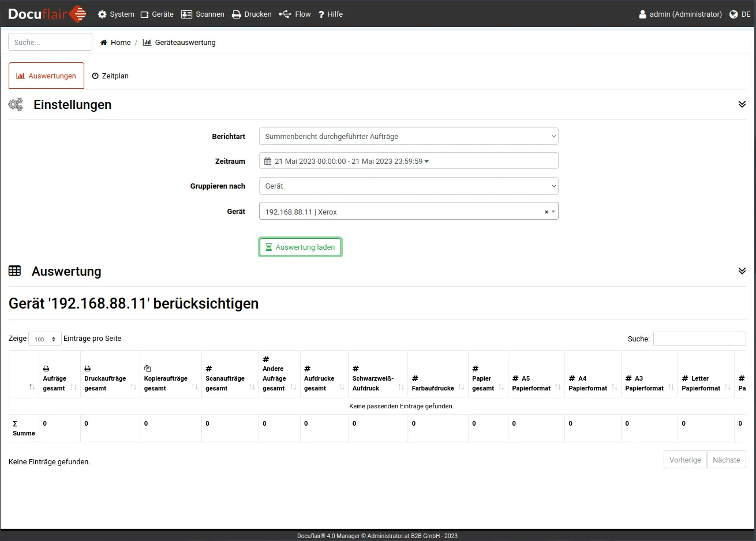Switch to the Zeitplan tab

pos(110,76)
